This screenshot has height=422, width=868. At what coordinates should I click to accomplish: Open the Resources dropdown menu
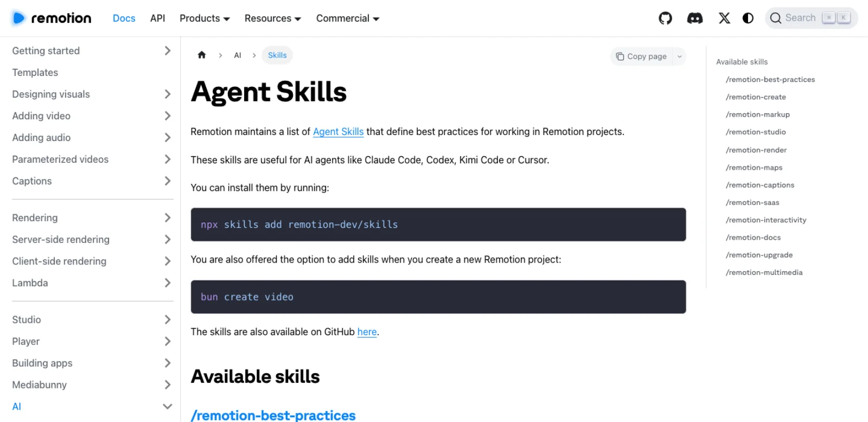pyautogui.click(x=272, y=18)
